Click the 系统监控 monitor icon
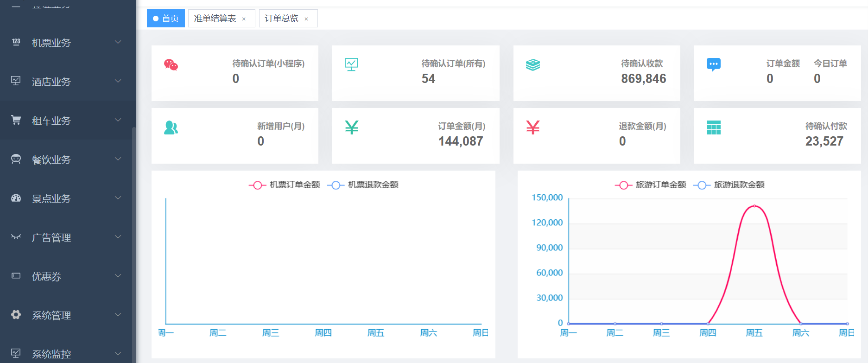This screenshot has height=363, width=868. tap(16, 353)
